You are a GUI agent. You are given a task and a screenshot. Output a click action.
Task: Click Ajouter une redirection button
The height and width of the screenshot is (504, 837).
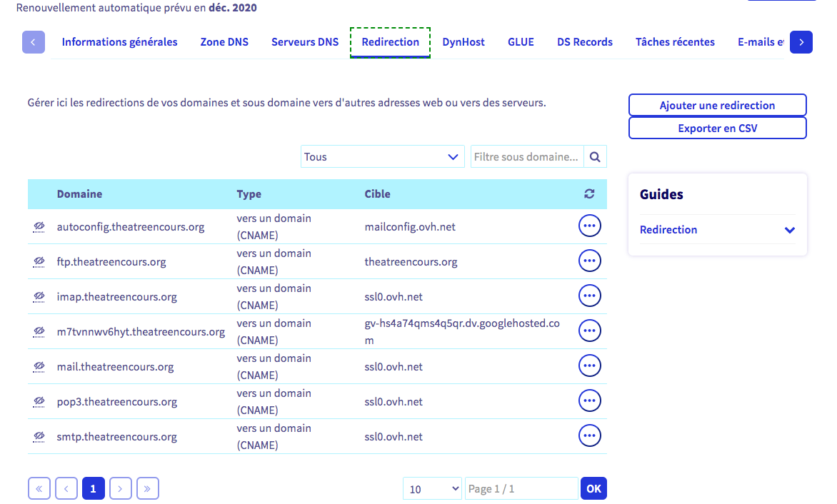717,106
